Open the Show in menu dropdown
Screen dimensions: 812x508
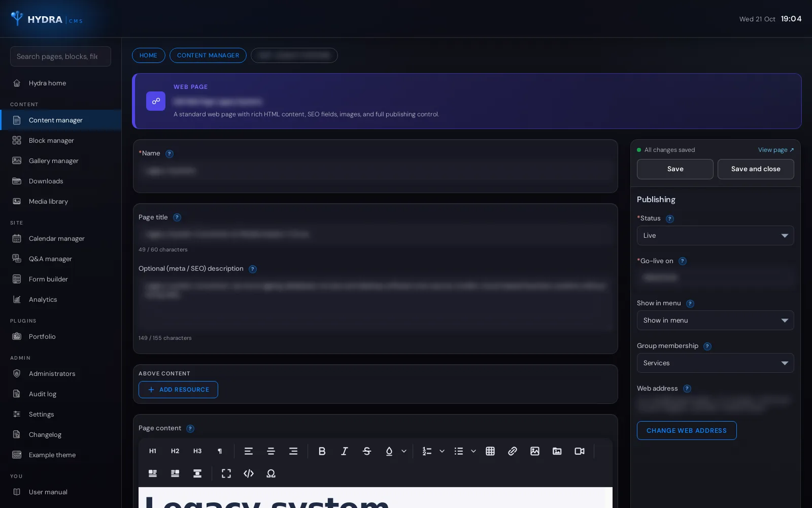pyautogui.click(x=715, y=321)
